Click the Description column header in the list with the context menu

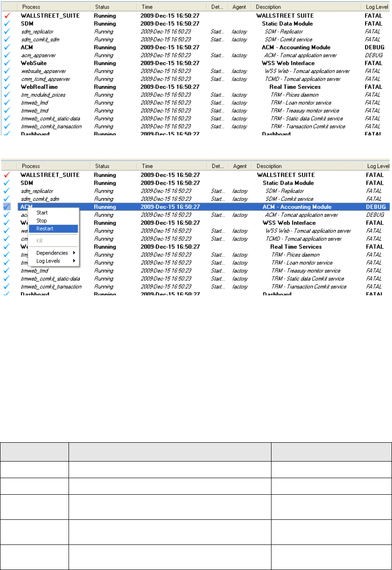tap(307, 166)
